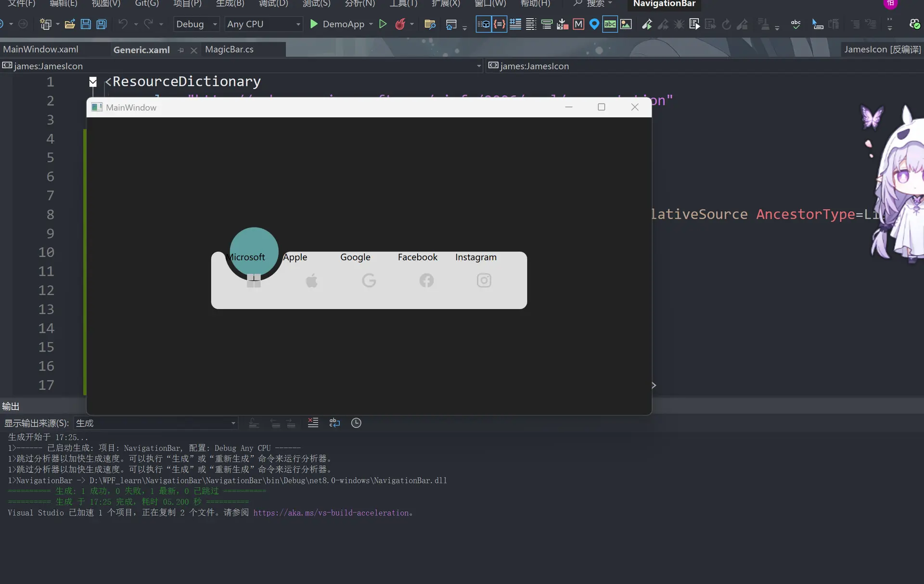Start debugging DemoApp with the green play button
The width and height of the screenshot is (924, 584).
click(x=314, y=24)
